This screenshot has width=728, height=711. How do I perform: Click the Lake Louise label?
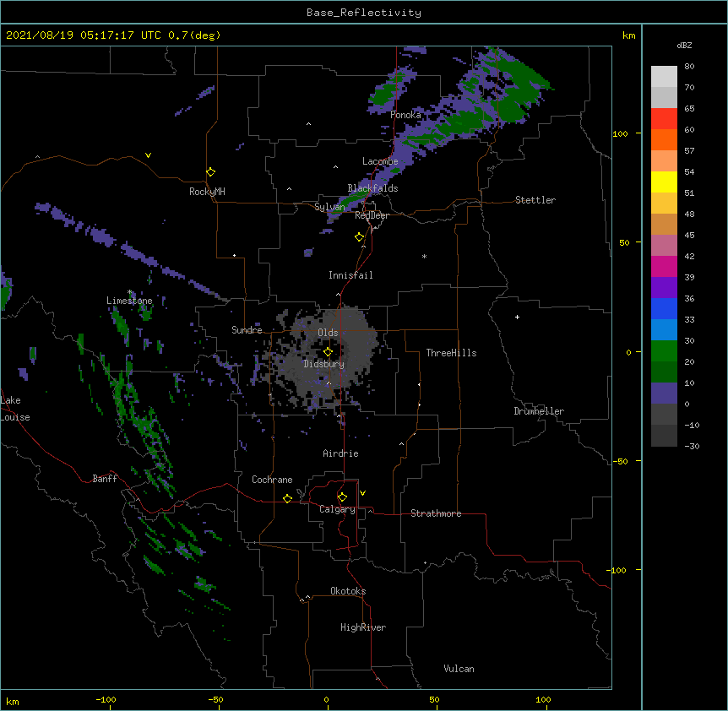point(15,409)
